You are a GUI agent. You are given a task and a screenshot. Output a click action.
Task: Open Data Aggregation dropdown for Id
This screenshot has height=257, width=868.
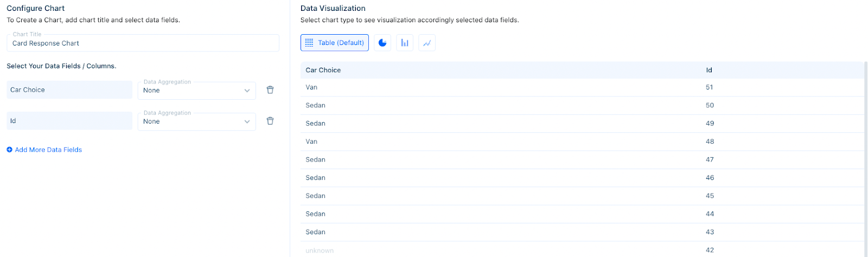196,121
